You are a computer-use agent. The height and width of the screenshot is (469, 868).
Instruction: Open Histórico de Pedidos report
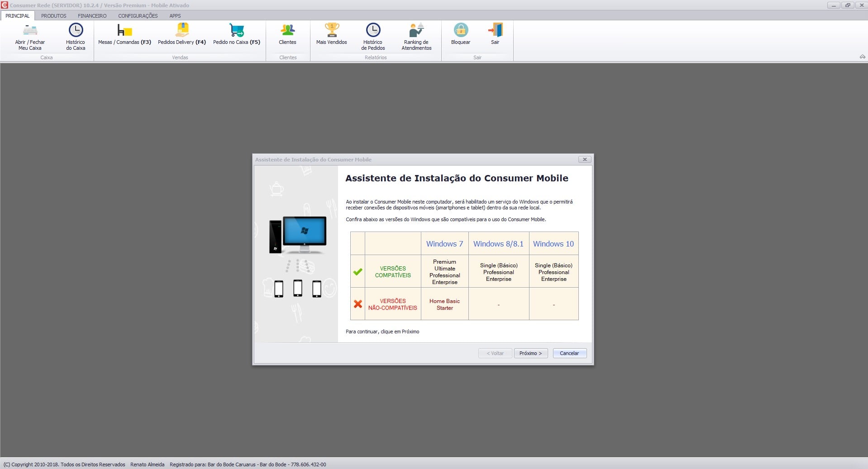(373, 31)
